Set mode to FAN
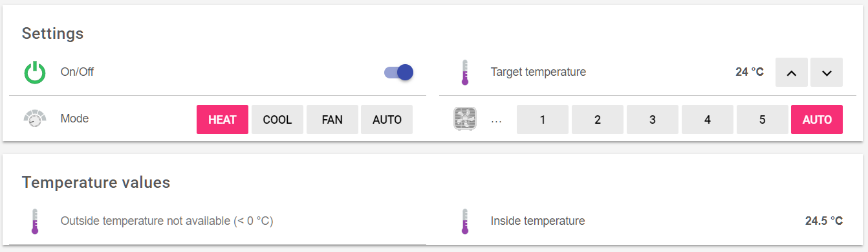This screenshot has height=252, width=868. point(332,119)
